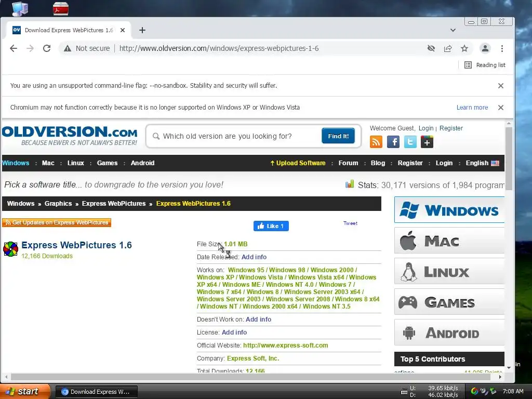Open the Express WebPictures 1.6 title link
532x399 pixels.
(x=76, y=245)
